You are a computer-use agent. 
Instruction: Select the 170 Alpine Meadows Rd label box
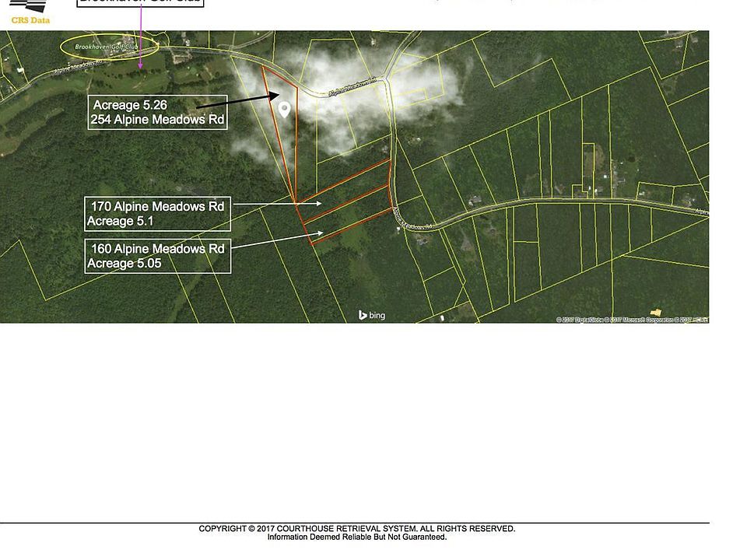157,214
